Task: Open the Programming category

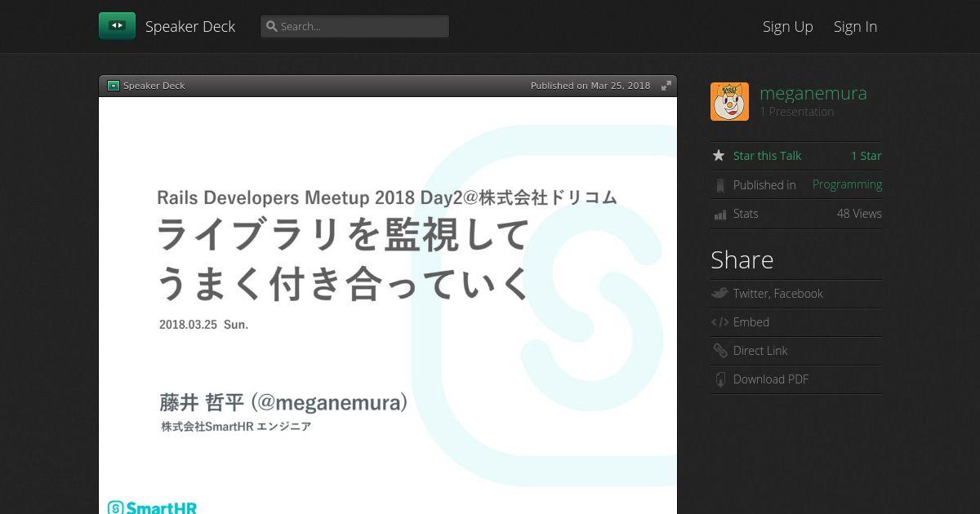Action: click(x=847, y=184)
